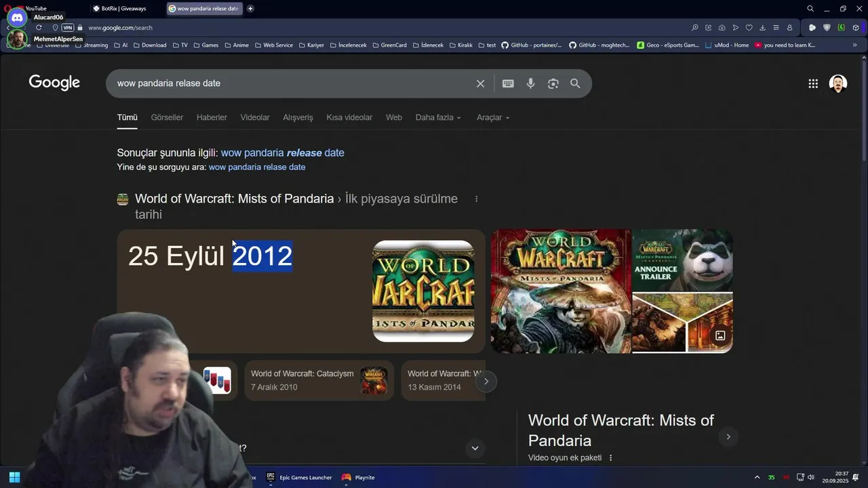
Task: Expand the bookmarks bar overflow chevron
Action: (854, 45)
